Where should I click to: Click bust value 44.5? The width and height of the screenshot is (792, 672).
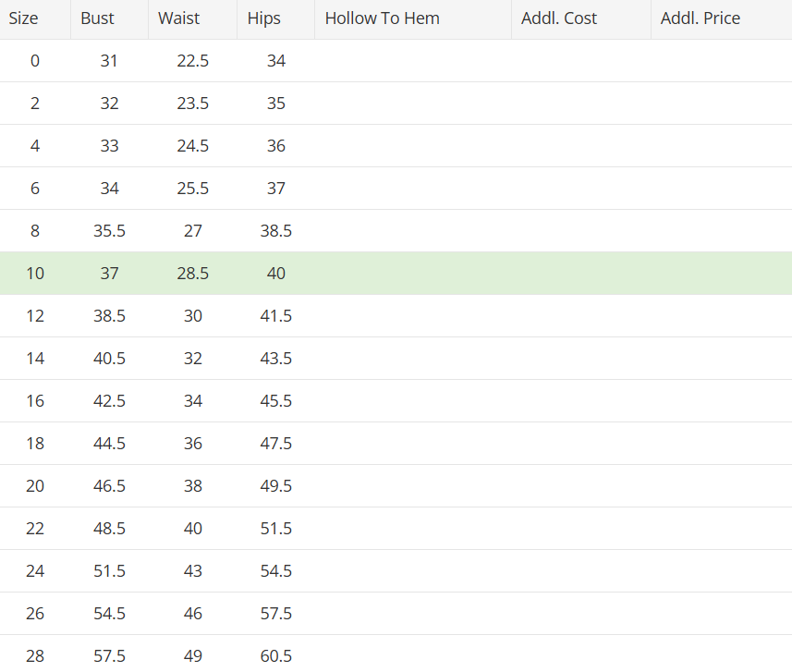coord(109,443)
